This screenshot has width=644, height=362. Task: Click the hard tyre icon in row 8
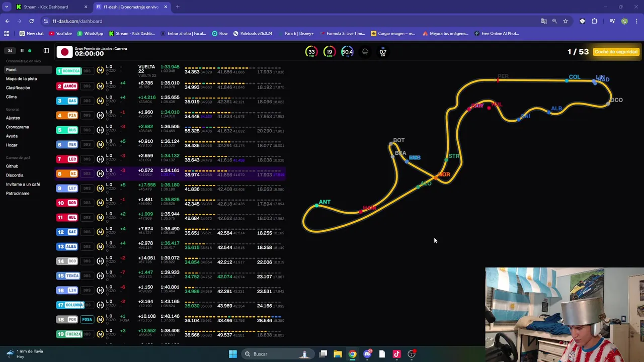(x=100, y=173)
